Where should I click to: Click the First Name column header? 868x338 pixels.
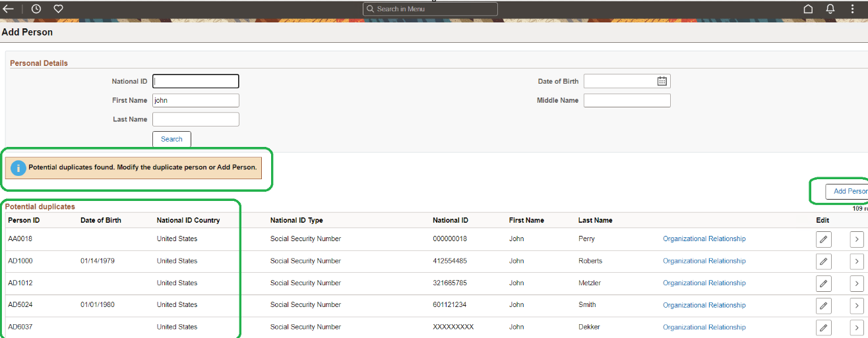point(526,220)
